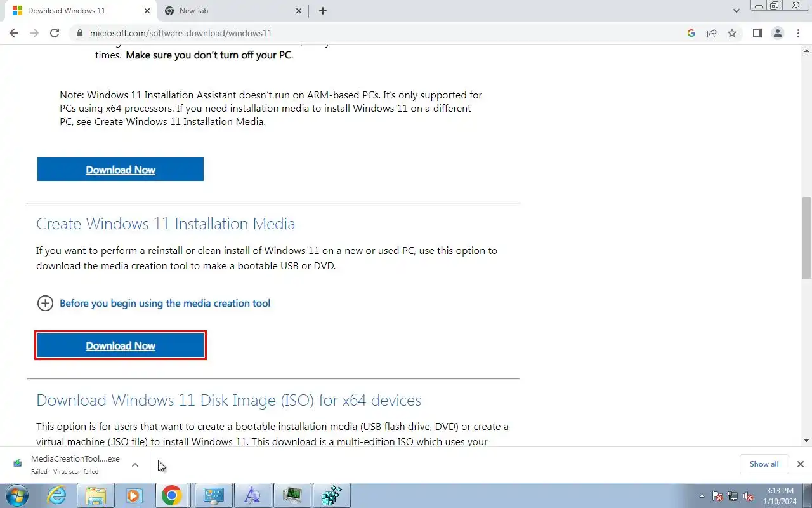This screenshot has width=812, height=508.
Task: Launch Internet Explorer from the taskbar
Action: [57, 495]
